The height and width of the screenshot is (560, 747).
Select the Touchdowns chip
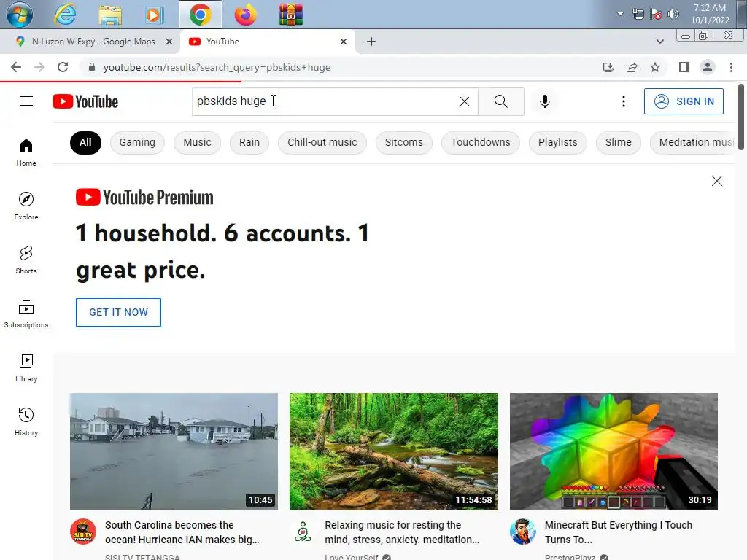click(x=481, y=142)
